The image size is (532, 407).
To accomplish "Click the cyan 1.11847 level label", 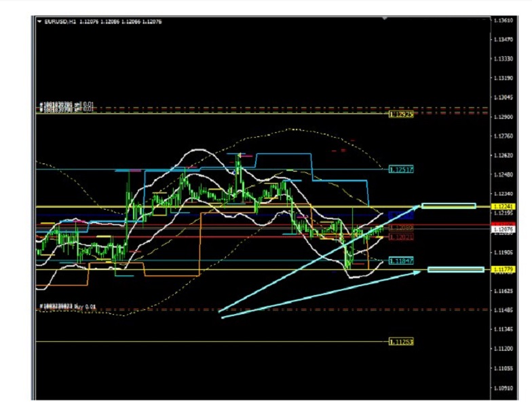I will pos(401,260).
